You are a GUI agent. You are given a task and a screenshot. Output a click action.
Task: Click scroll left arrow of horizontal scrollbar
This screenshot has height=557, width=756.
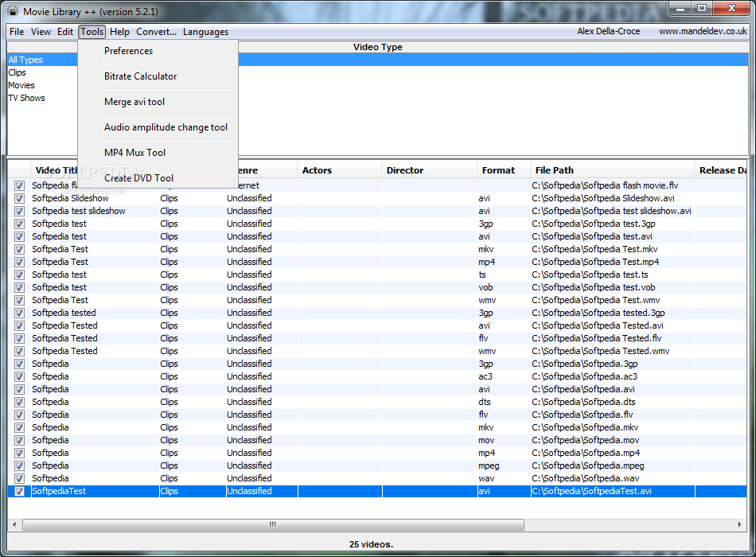tap(14, 524)
